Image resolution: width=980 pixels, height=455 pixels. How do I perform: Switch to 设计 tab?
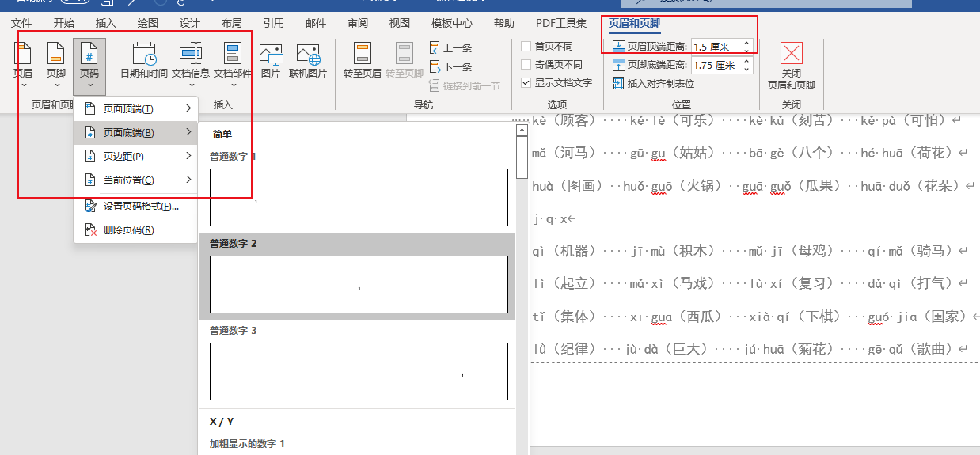pyautogui.click(x=190, y=23)
